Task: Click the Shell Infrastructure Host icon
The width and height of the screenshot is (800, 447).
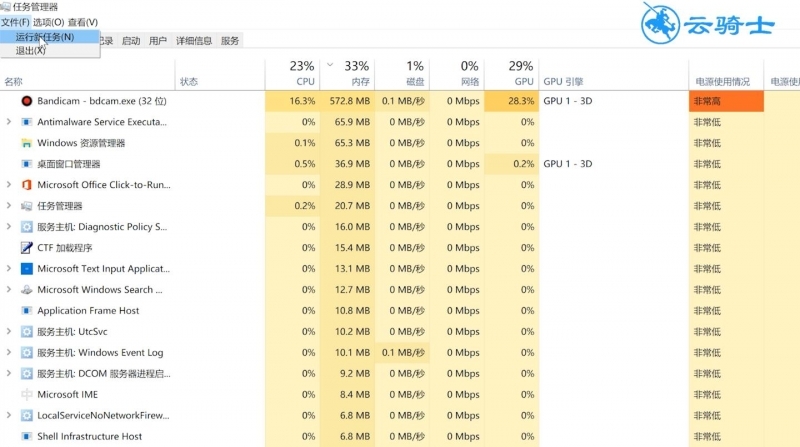Action: (27, 436)
